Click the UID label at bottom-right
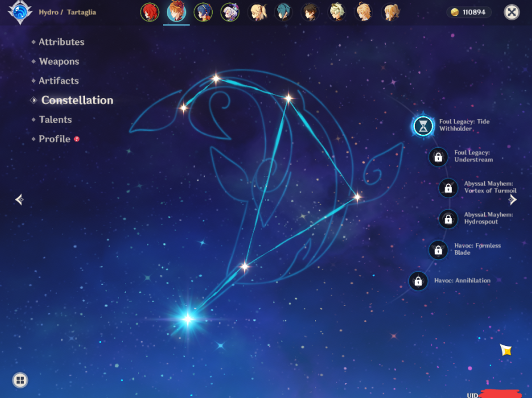This screenshot has width=532, height=398. coord(472,395)
